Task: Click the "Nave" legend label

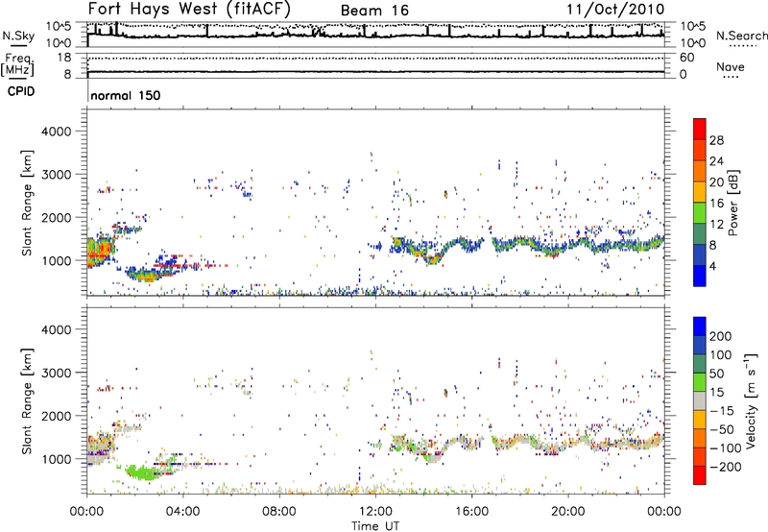Action: [731, 66]
